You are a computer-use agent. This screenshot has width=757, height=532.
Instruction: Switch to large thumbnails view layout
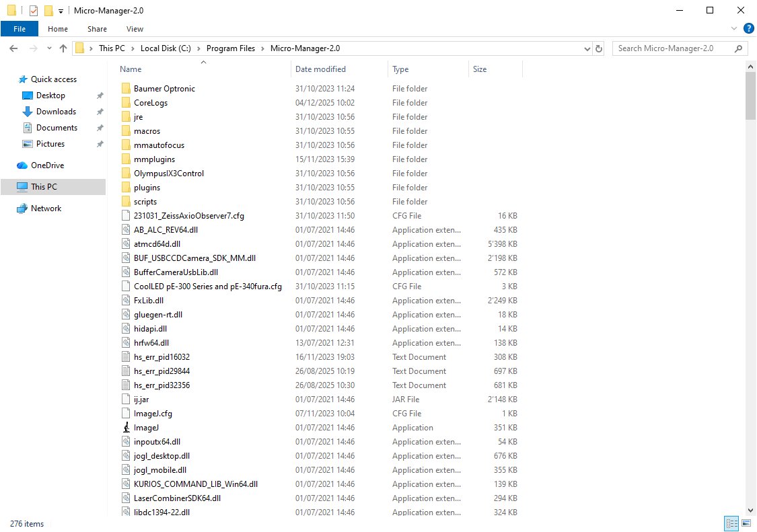[x=746, y=523]
